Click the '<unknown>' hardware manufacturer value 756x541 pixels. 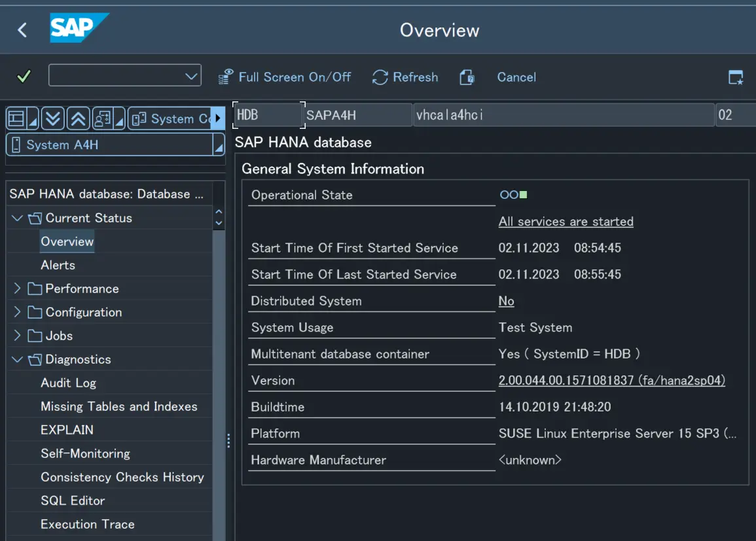click(530, 460)
